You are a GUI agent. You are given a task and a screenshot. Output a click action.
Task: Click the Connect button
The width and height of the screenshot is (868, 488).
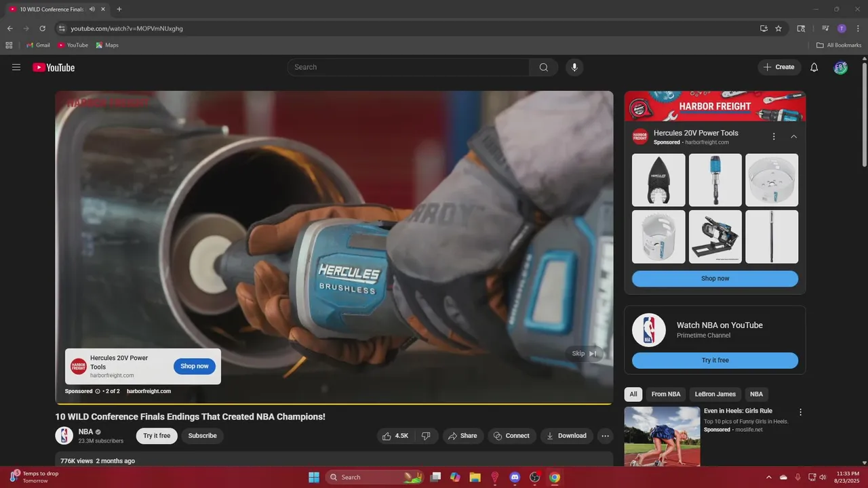(x=512, y=436)
